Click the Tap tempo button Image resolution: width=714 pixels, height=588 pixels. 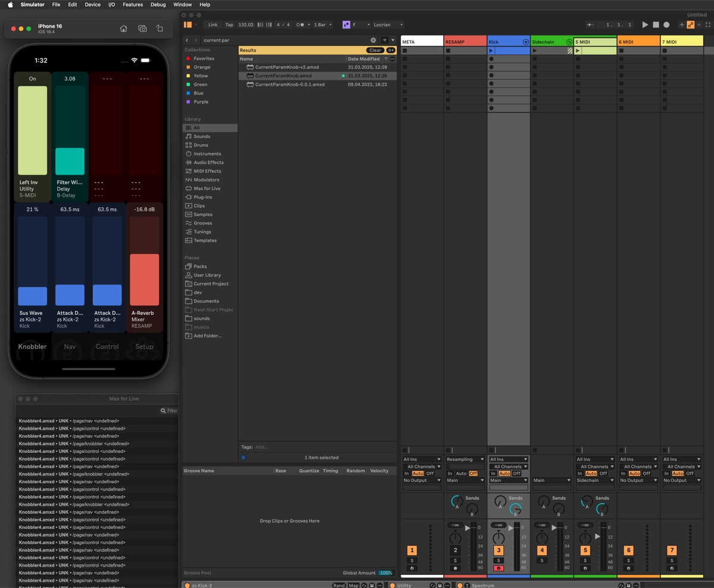tap(229, 25)
